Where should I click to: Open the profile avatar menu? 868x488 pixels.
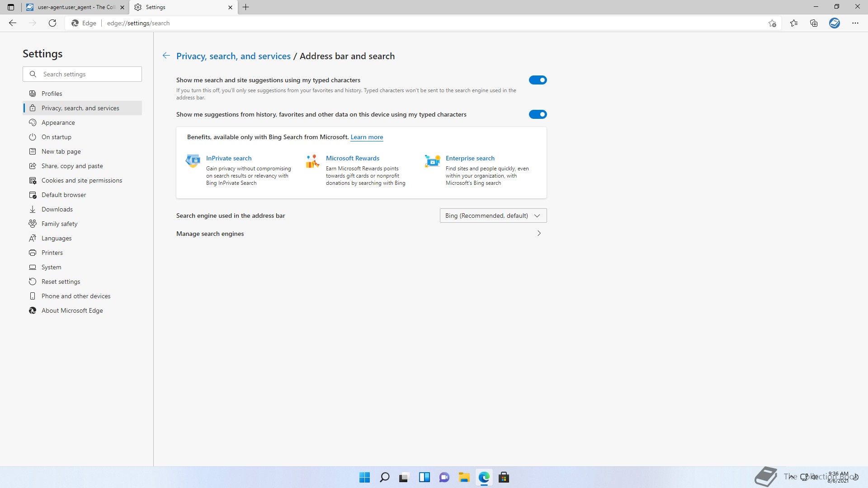(835, 23)
